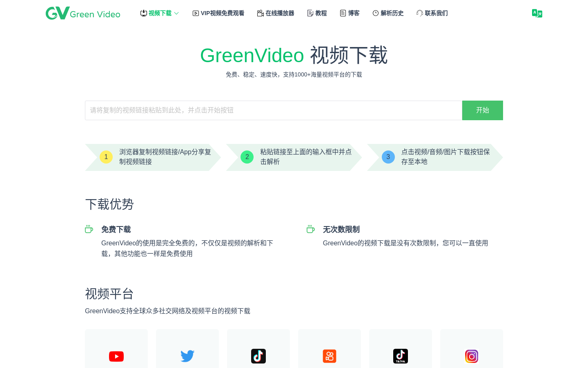Click the 视频平台 section heading
This screenshot has width=588, height=368.
109,294
